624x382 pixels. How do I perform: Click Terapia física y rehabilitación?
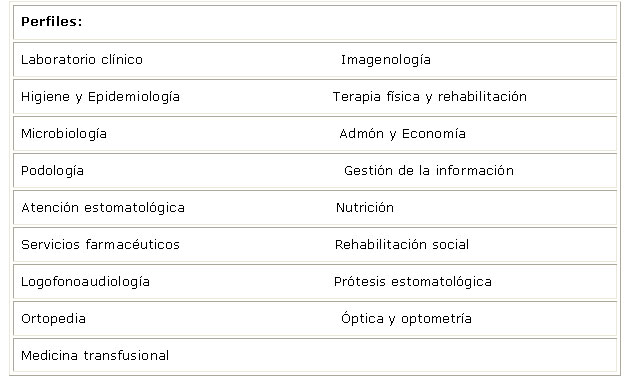coord(430,97)
